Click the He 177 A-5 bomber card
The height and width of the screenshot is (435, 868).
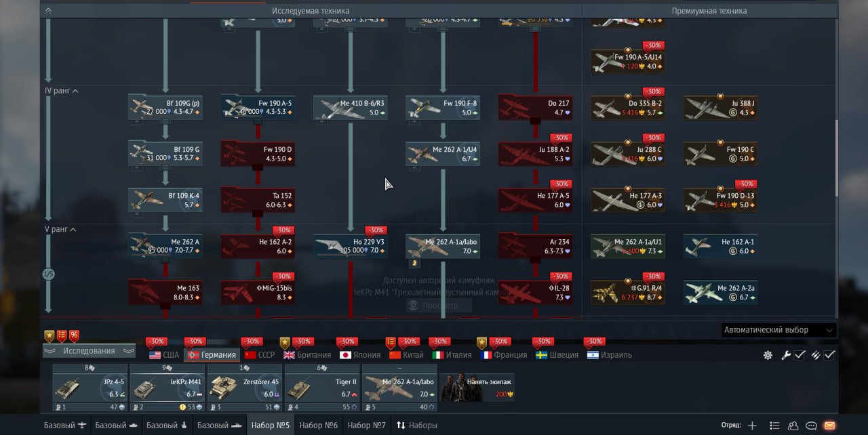tap(535, 200)
